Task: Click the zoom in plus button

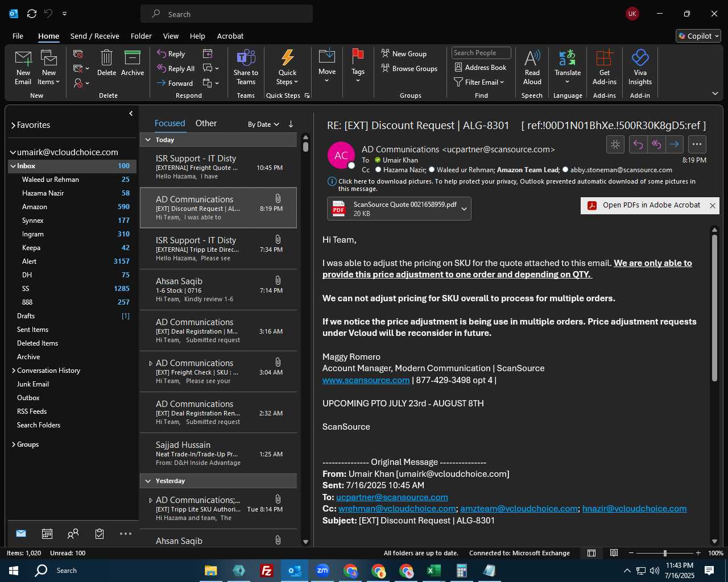Action: (x=698, y=553)
